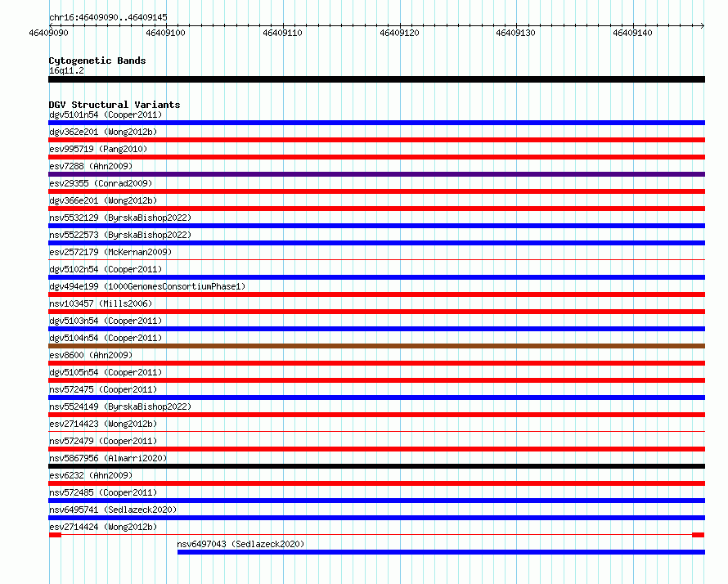This screenshot has height=584, width=728.
Task: Click the blue bar under nsv5532129
Action: 376,226
